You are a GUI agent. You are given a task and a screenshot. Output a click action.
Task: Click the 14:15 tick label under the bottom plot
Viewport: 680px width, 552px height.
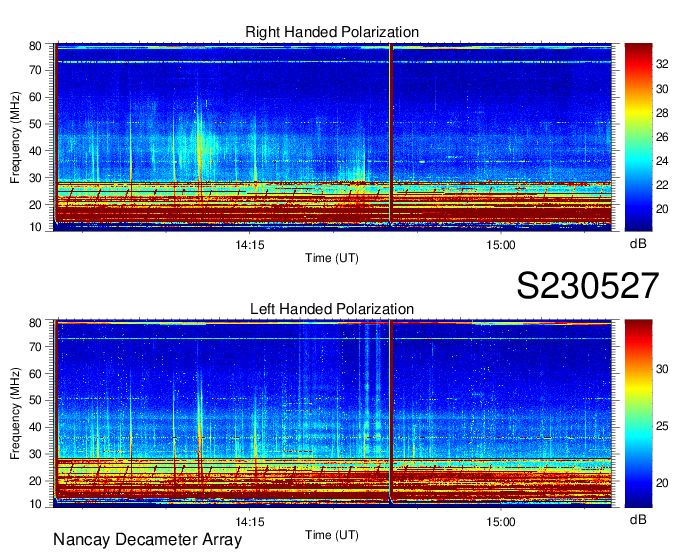[x=250, y=522]
